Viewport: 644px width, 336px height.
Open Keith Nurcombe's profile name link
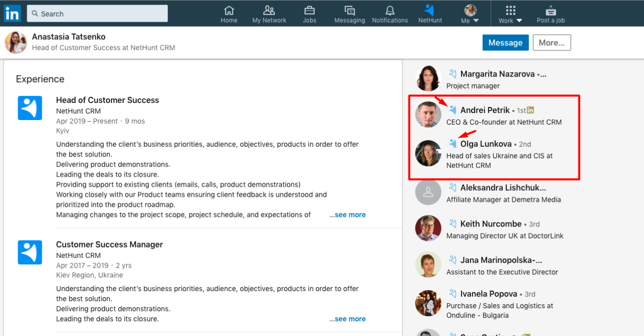(x=491, y=223)
